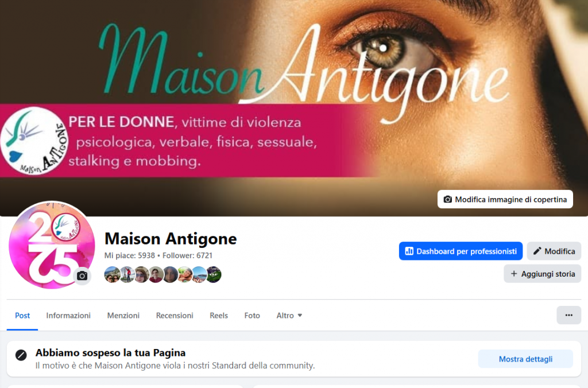588x388 pixels.
Task: Click Mostra dettagli button
Action: coord(525,359)
